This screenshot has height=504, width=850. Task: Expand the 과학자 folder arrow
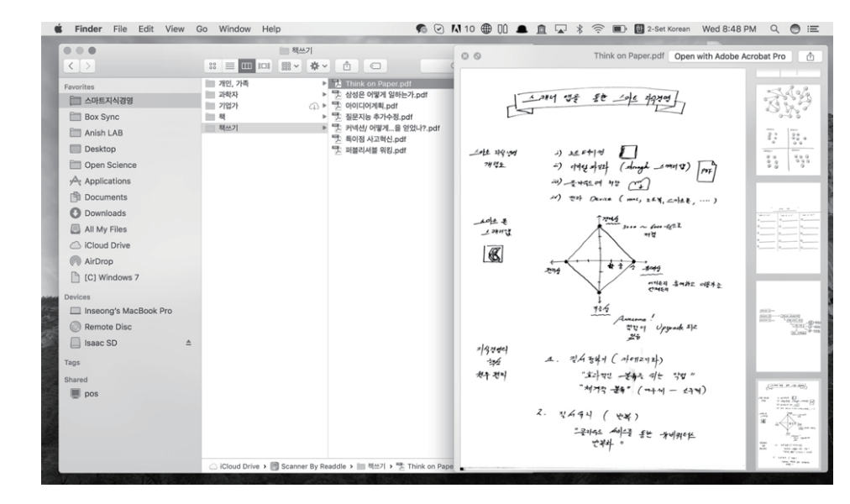pyautogui.click(x=324, y=95)
